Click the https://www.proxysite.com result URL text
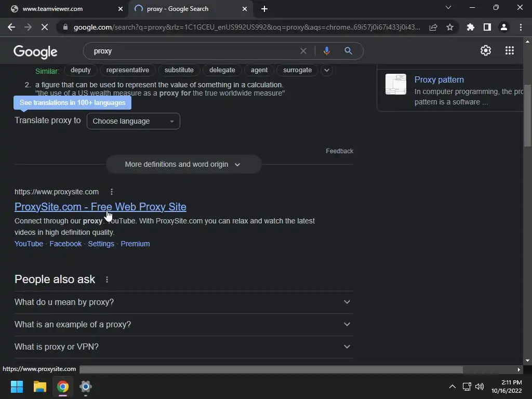The height and width of the screenshot is (399, 532). click(x=57, y=192)
